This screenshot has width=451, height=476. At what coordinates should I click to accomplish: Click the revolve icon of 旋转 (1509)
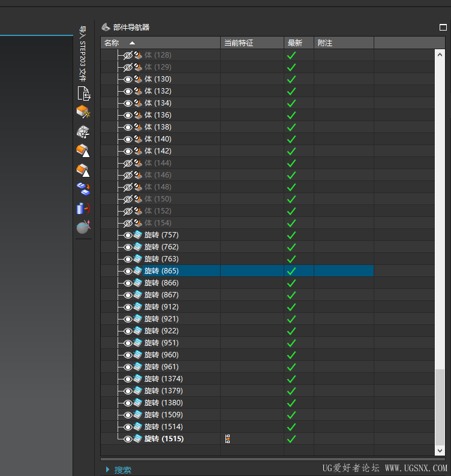[x=138, y=415]
